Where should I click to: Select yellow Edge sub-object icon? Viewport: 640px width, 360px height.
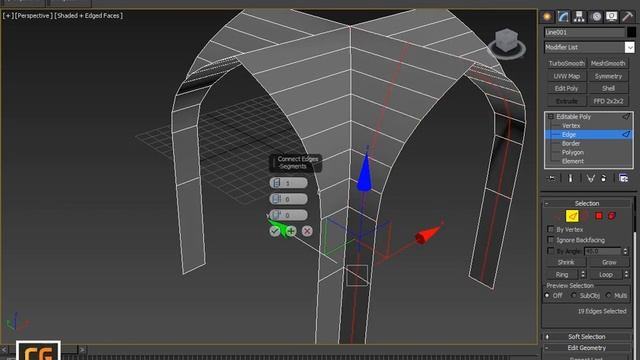(572, 216)
